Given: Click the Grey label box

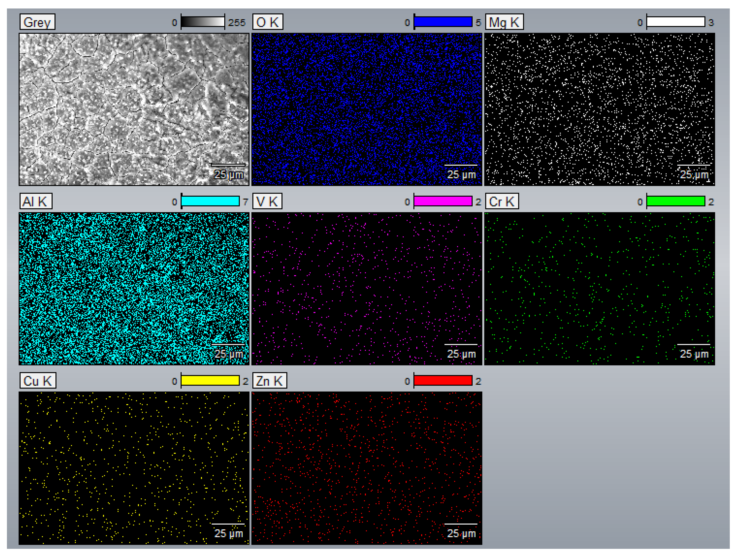Looking at the screenshot, I should tap(37, 22).
